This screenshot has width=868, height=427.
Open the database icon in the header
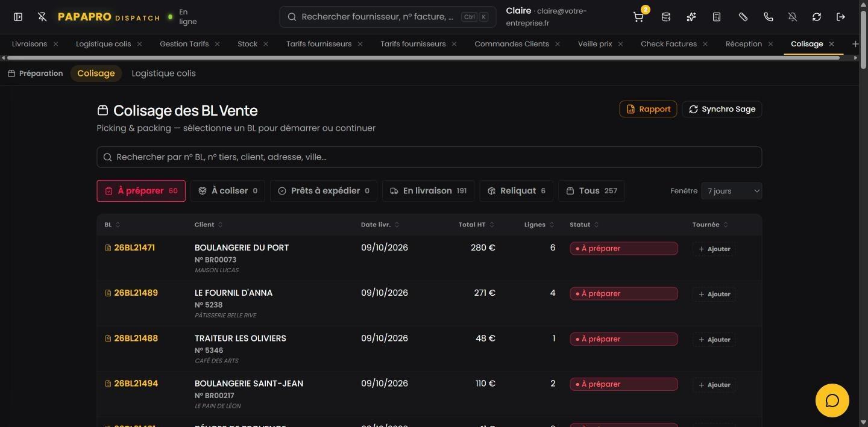click(x=666, y=17)
